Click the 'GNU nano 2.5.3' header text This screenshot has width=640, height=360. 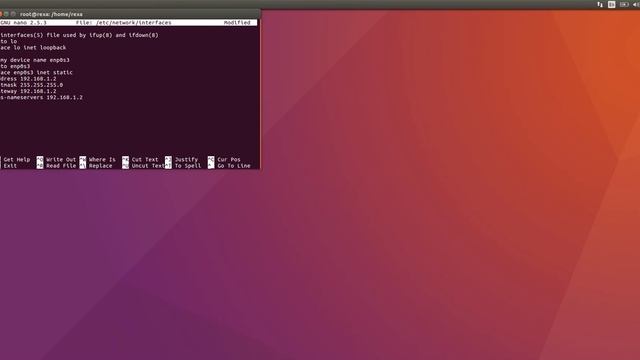[x=23, y=22]
